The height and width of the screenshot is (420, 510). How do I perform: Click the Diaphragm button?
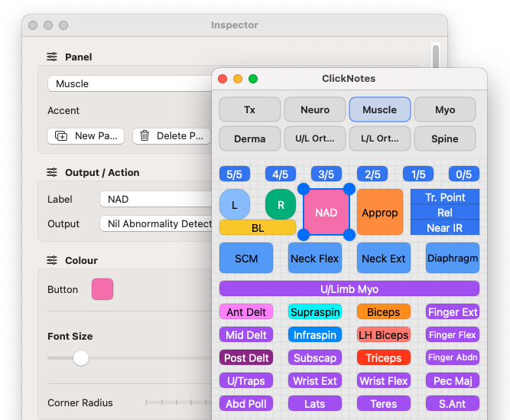tap(453, 258)
